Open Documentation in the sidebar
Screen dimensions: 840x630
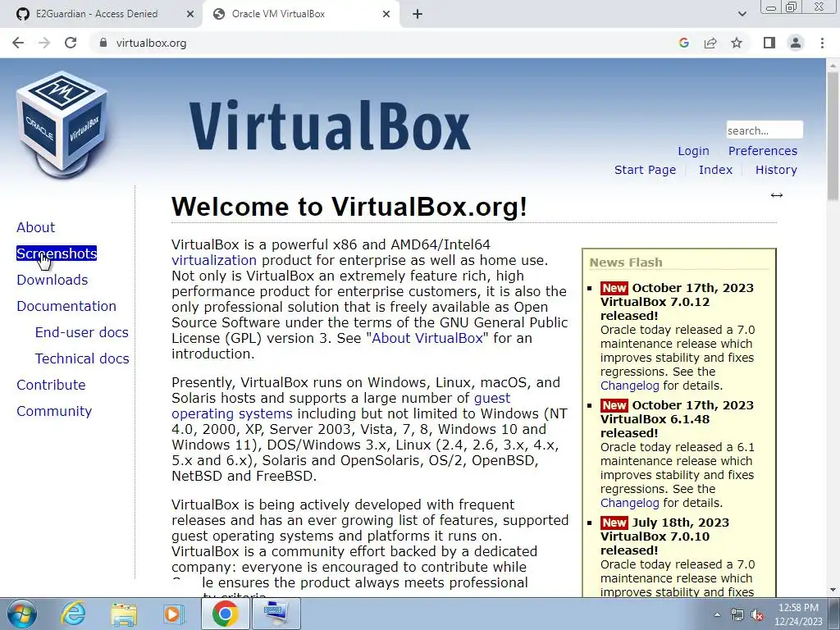[x=66, y=306]
